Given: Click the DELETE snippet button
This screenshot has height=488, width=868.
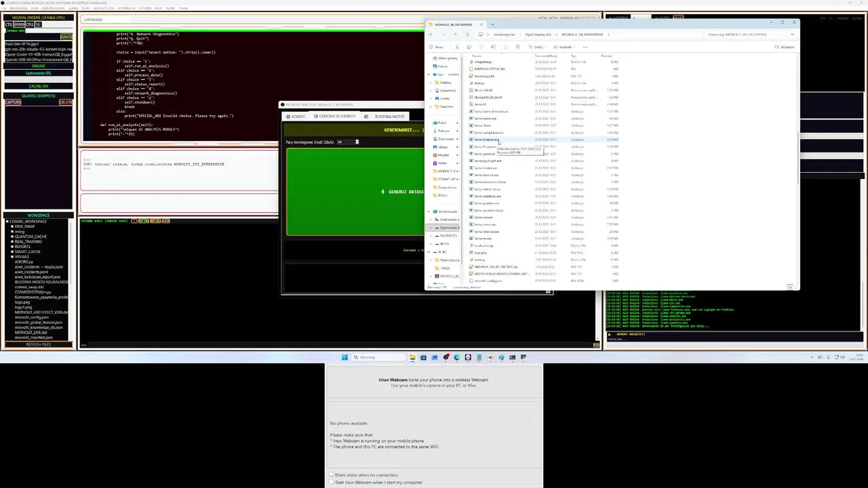Looking at the screenshot, I should (x=66, y=102).
